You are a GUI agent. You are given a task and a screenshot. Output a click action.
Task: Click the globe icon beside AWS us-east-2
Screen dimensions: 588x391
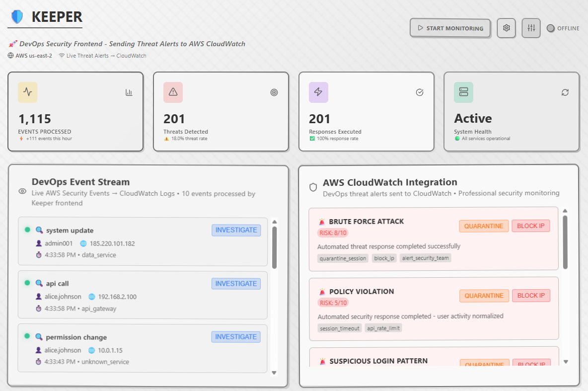[10, 56]
